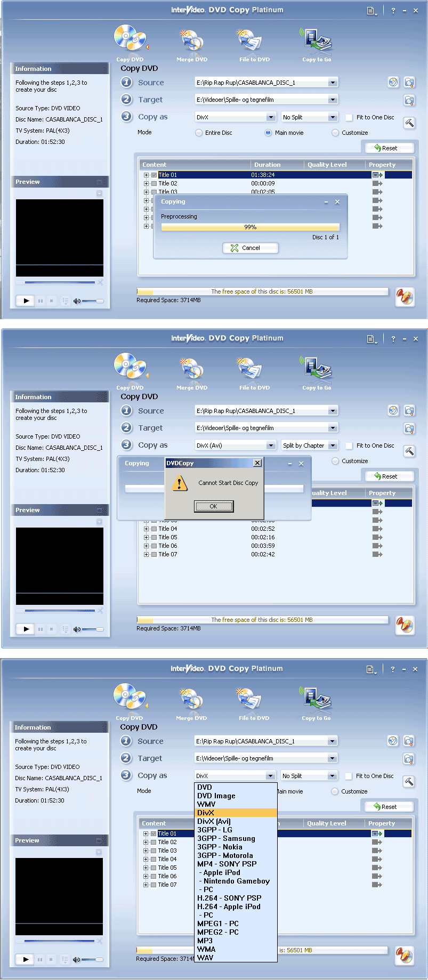Click the start burn disc icon in Cannot Start Disc Copy window
428x980 pixels.
405,625
